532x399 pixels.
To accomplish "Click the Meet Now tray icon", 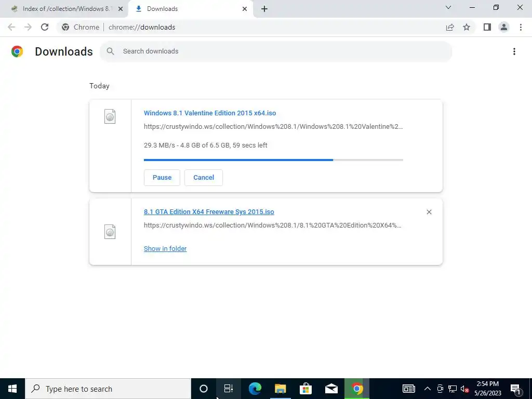I will 440,389.
